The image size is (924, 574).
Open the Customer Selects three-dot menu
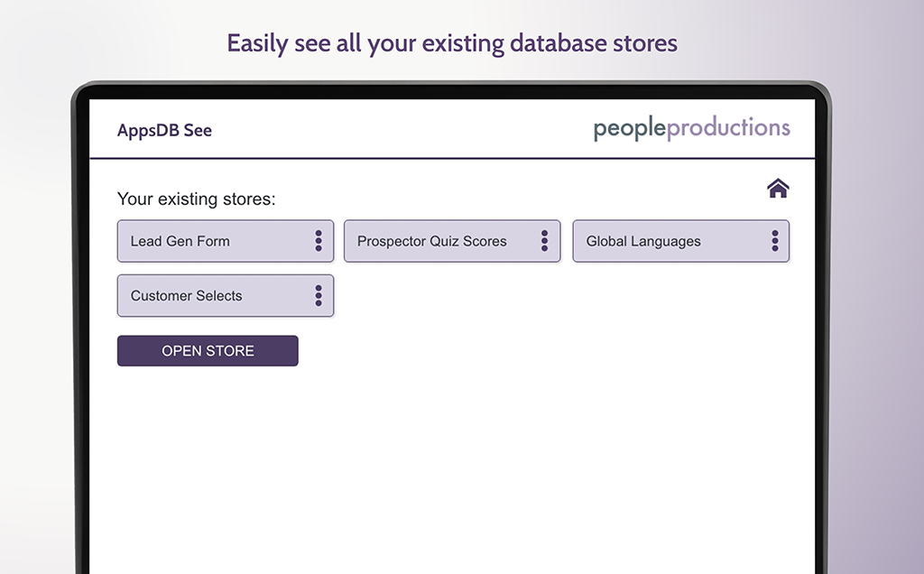pos(319,296)
